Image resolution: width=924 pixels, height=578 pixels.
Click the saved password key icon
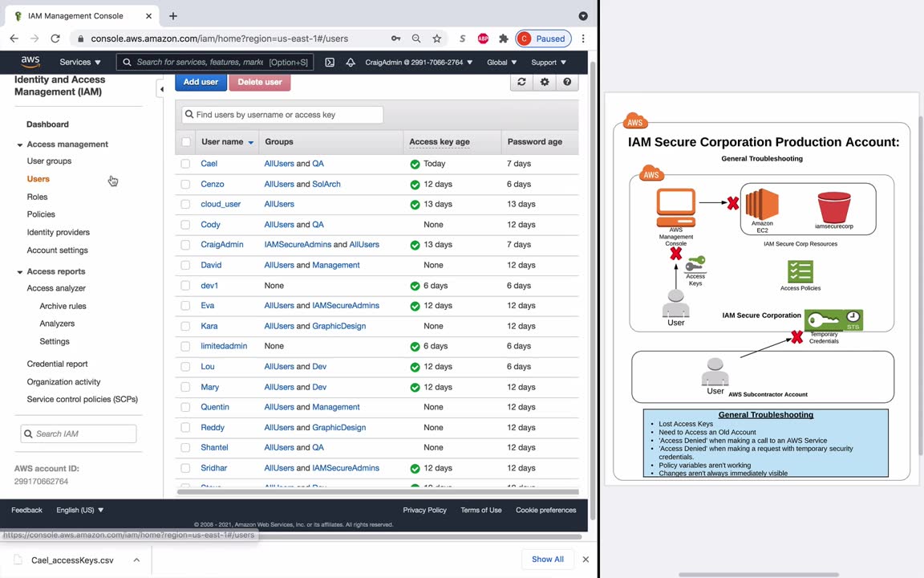tap(396, 39)
